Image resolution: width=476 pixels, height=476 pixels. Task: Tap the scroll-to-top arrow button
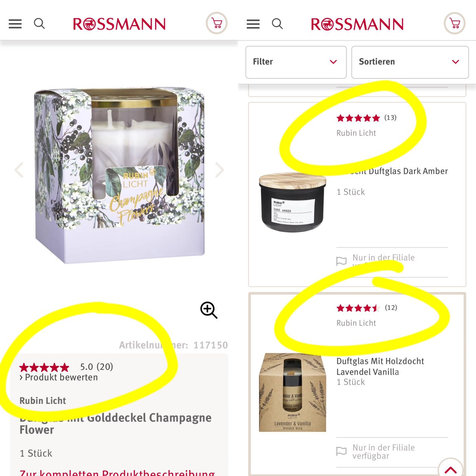450,469
